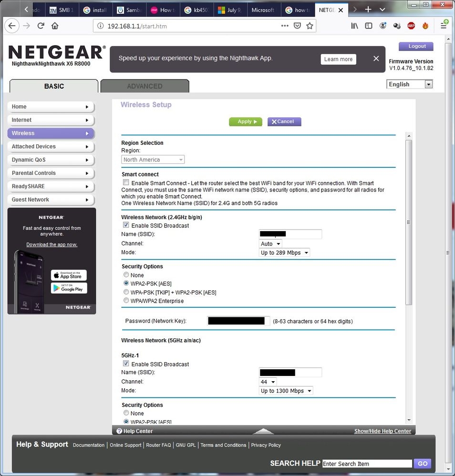Open the Firefox hamburger menu
The height and width of the screenshot is (476, 455).
(444, 26)
